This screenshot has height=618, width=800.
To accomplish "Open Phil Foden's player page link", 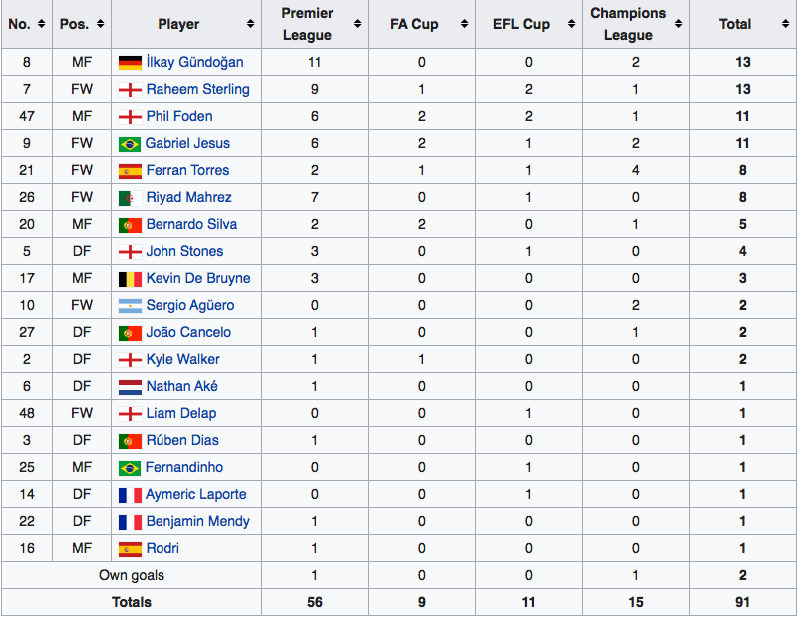I will pyautogui.click(x=180, y=116).
